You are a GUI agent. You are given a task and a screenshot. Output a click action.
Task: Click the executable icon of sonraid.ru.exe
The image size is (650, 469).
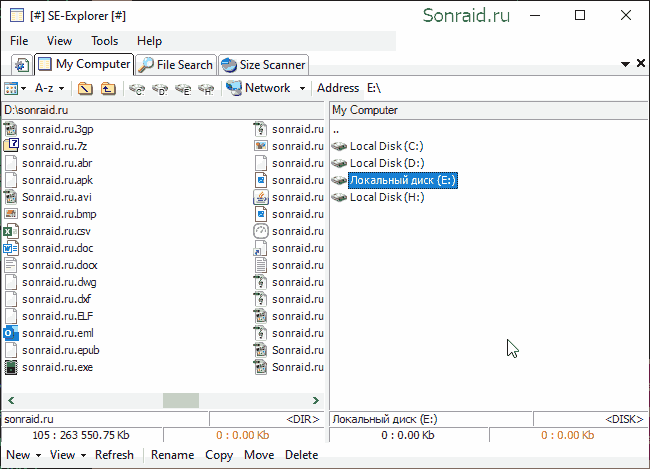(11, 367)
